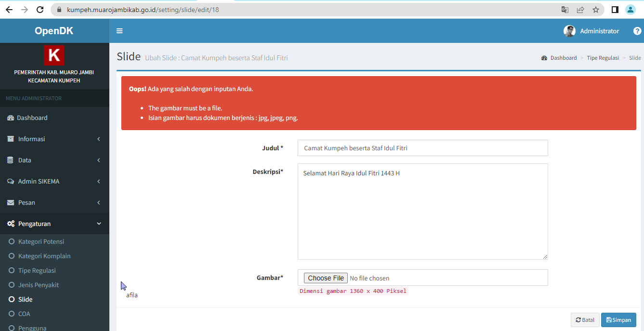Viewport: 644px width, 331px height.
Task: Click the Batal button
Action: [585, 319]
